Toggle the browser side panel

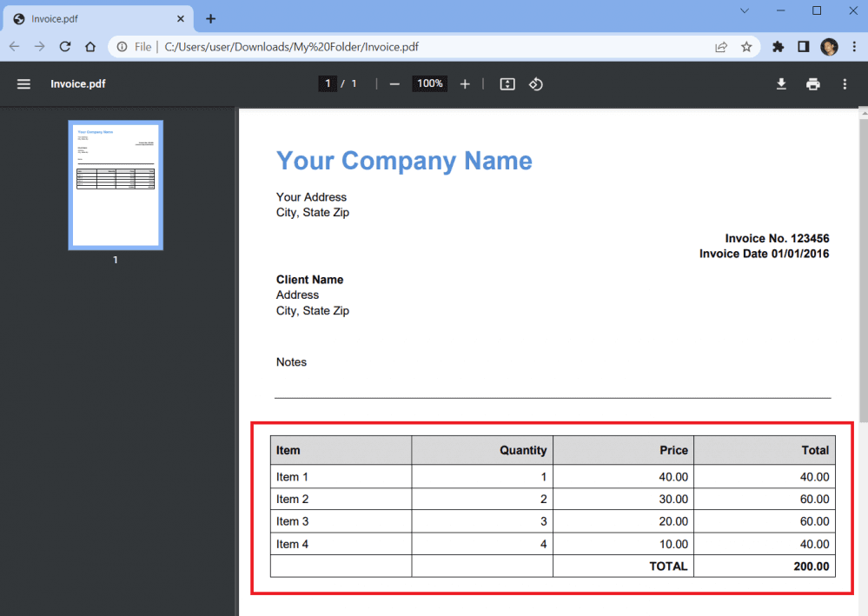(x=804, y=47)
